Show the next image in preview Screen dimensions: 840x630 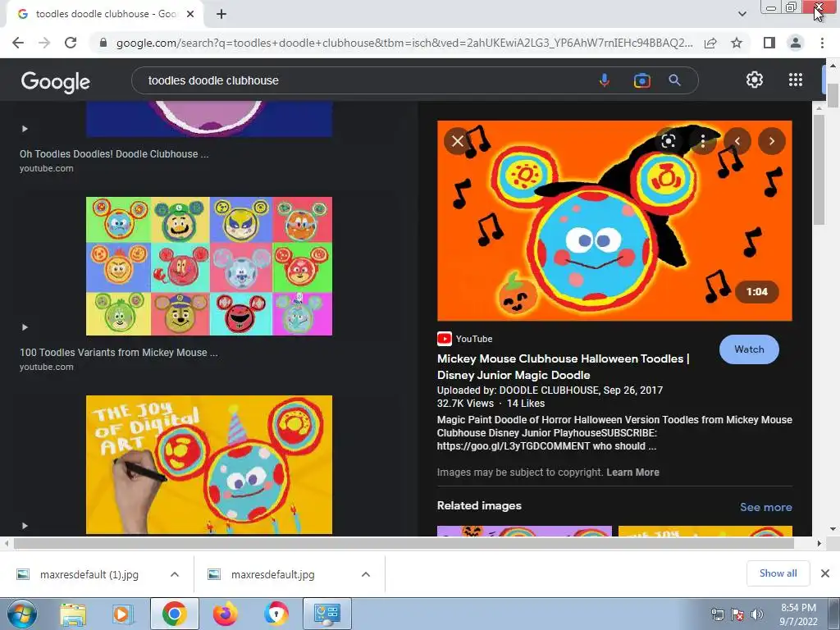(x=771, y=141)
